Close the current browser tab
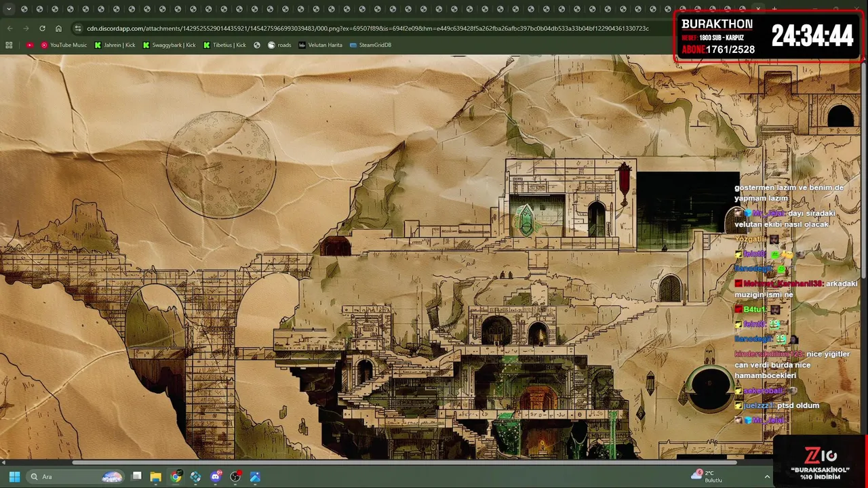Viewport: 868px width, 488px height. pyautogui.click(x=758, y=9)
